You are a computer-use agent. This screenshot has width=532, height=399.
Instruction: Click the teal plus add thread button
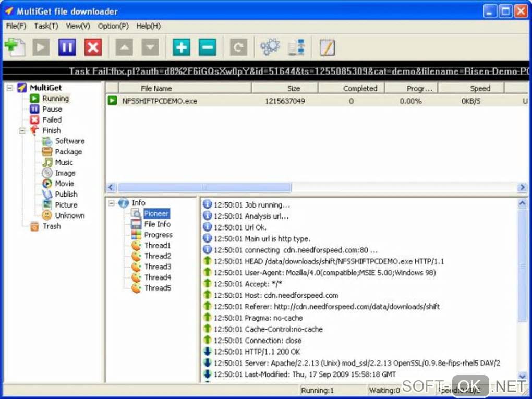[182, 47]
